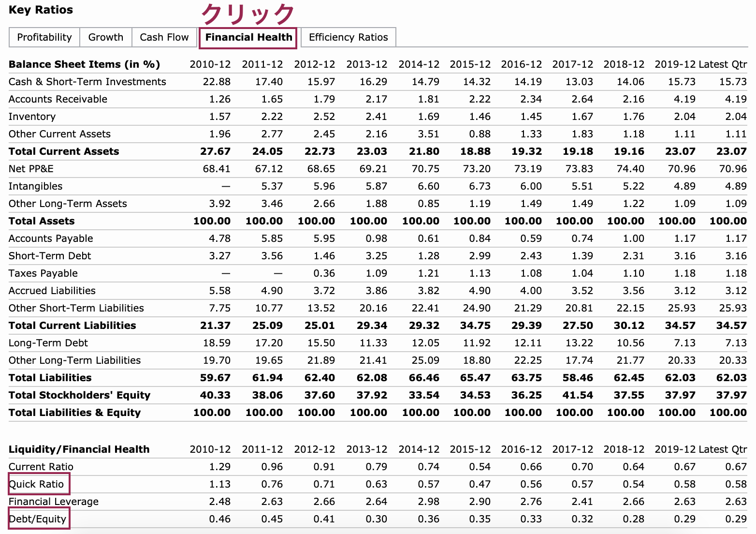Click the Liquidity/Financial Health section header
Image resolution: width=756 pixels, height=534 pixels.
point(79,449)
